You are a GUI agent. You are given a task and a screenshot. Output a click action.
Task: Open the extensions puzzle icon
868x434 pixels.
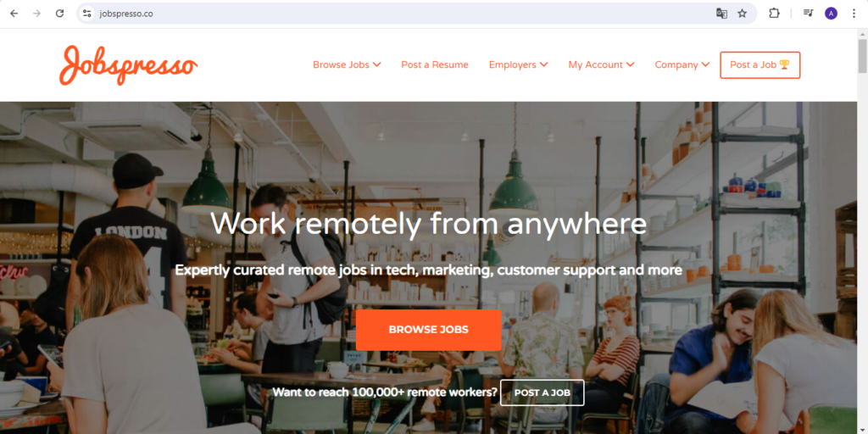tap(774, 14)
